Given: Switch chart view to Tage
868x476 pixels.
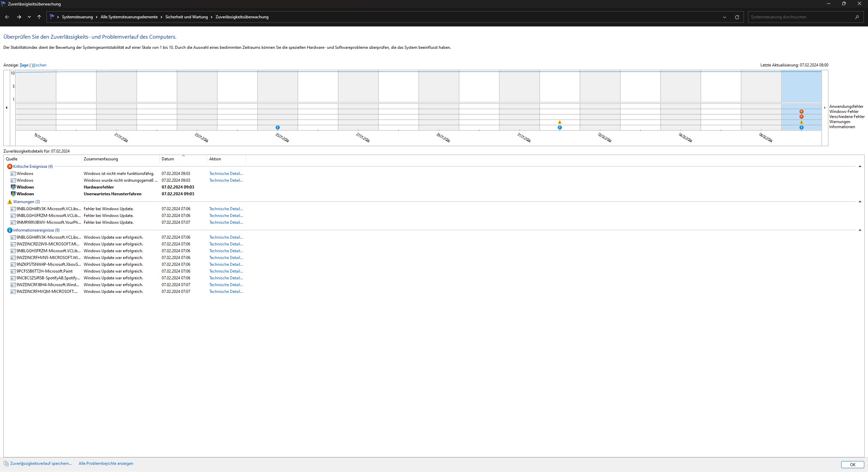Looking at the screenshot, I should [24, 65].
